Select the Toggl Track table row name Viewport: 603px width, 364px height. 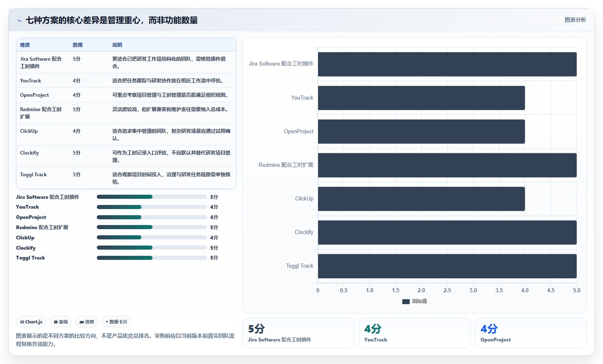tap(33, 175)
